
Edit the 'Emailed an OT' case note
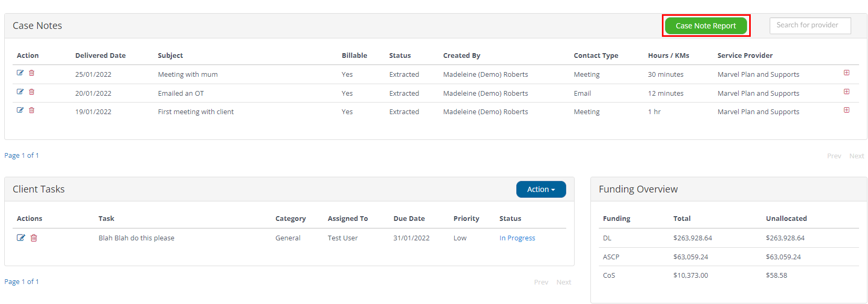(20, 92)
